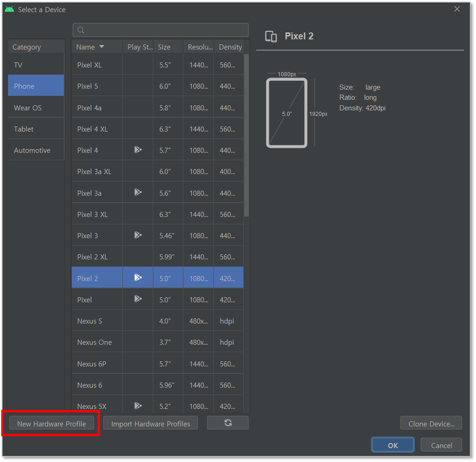Click the Resolution column header
This screenshot has width=476, height=462.
click(x=199, y=47)
